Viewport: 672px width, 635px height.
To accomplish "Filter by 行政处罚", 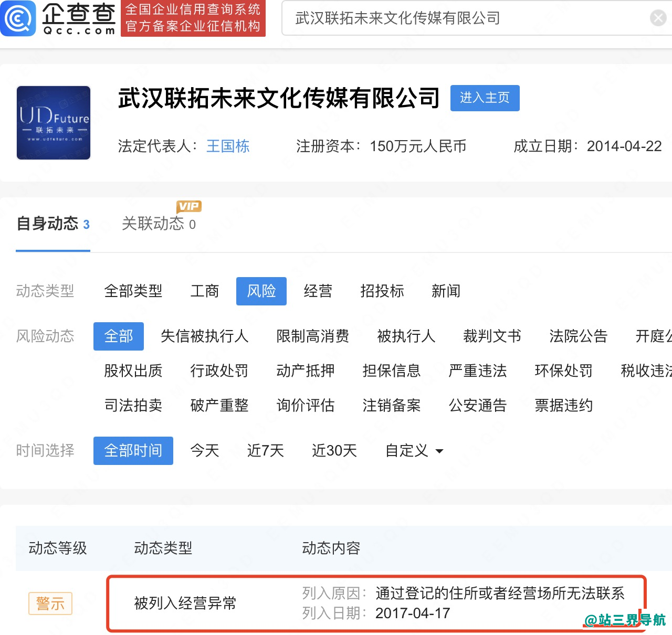I will coord(219,371).
